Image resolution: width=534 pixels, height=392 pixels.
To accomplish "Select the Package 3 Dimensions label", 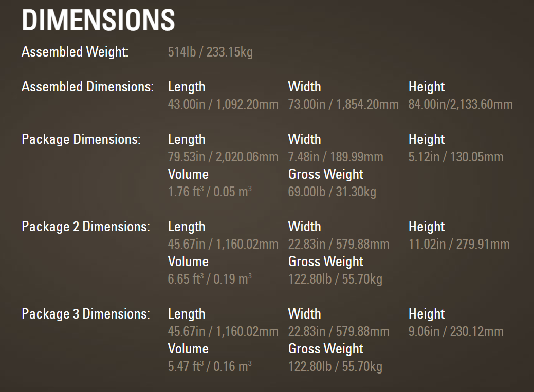I will click(86, 314).
